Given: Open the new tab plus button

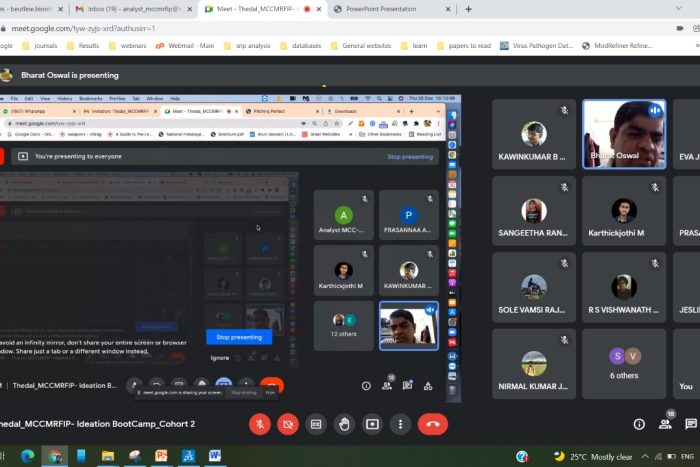Looking at the screenshot, I should [468, 9].
